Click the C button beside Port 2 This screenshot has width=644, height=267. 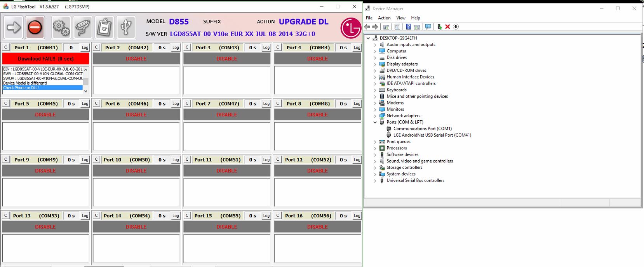tap(96, 47)
